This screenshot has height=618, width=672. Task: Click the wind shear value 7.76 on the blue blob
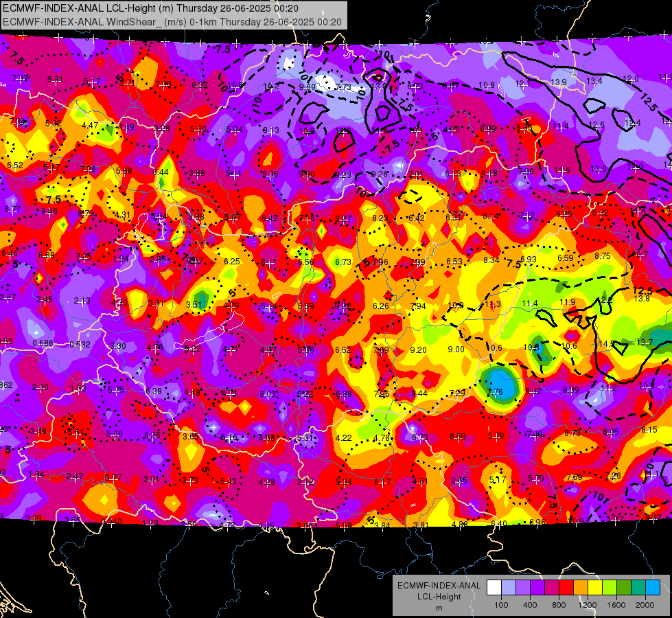coord(495,391)
